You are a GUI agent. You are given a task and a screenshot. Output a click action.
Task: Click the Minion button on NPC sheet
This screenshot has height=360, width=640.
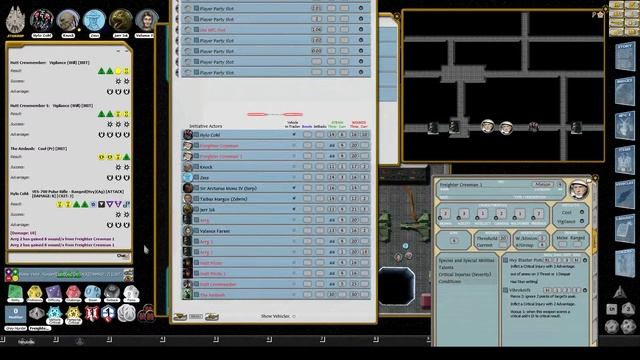542,184
